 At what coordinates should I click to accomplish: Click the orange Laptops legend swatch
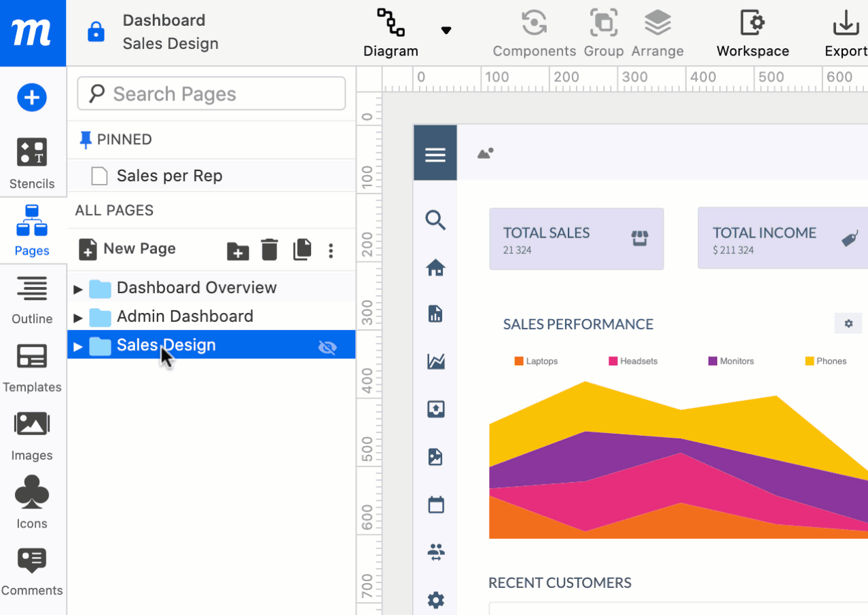(519, 361)
